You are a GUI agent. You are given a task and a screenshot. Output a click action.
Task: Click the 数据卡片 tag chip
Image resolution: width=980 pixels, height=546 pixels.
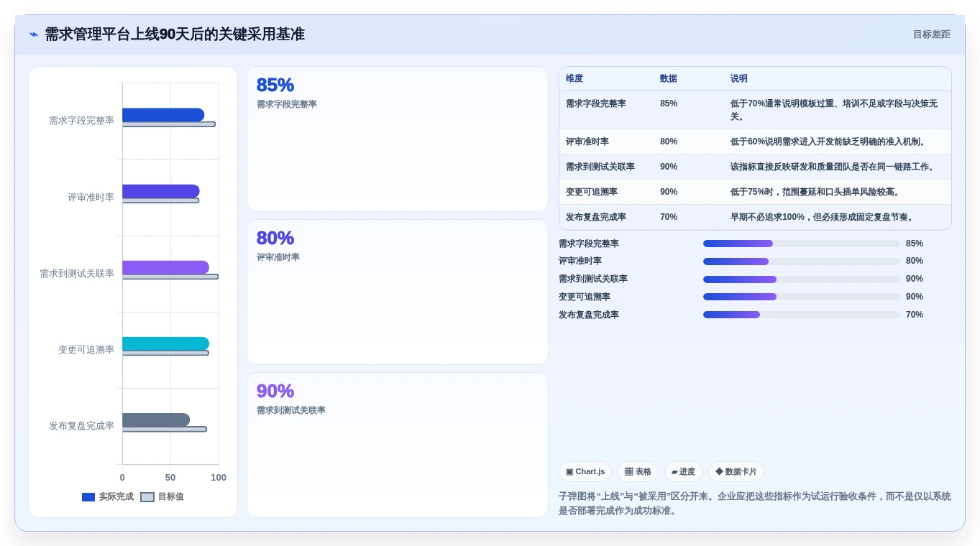736,472
